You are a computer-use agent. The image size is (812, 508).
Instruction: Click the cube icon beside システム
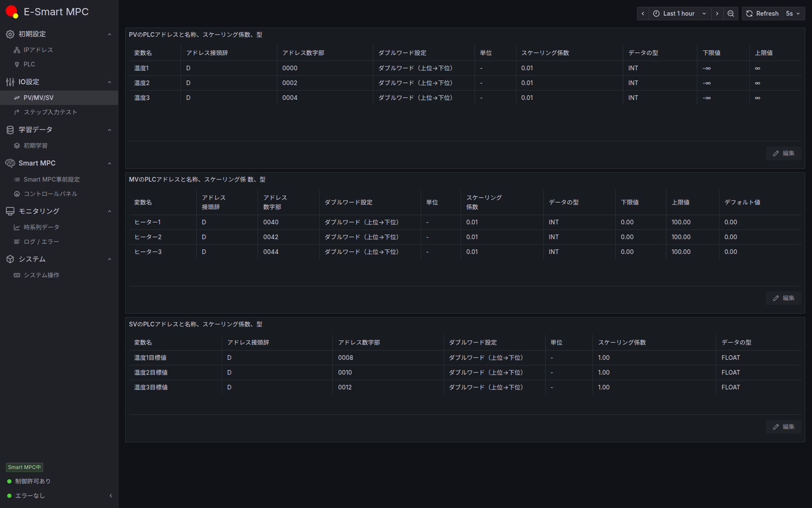pos(10,259)
